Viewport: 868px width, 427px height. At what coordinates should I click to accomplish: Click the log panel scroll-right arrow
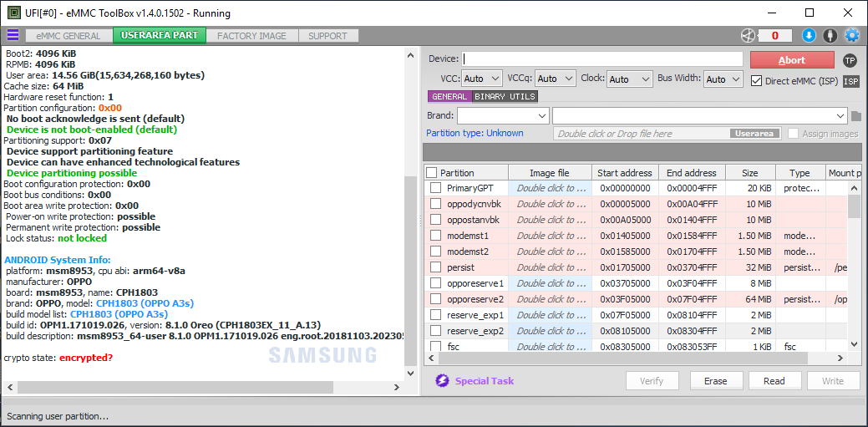coord(396,387)
